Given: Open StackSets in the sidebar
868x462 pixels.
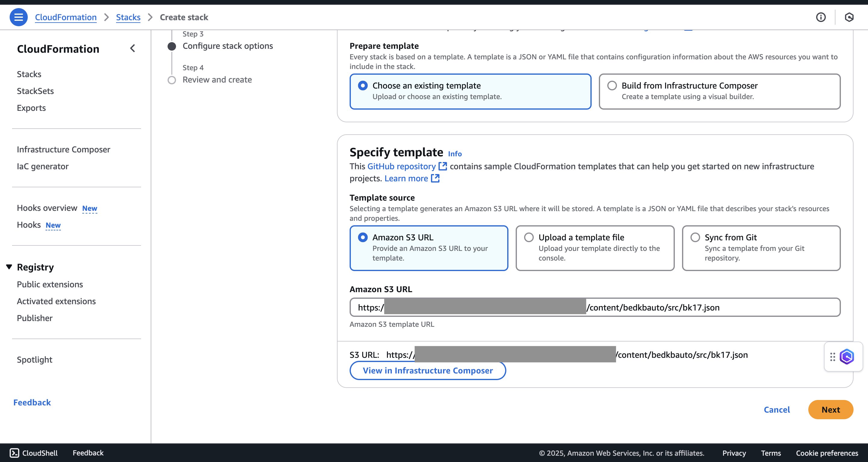Looking at the screenshot, I should tap(35, 91).
